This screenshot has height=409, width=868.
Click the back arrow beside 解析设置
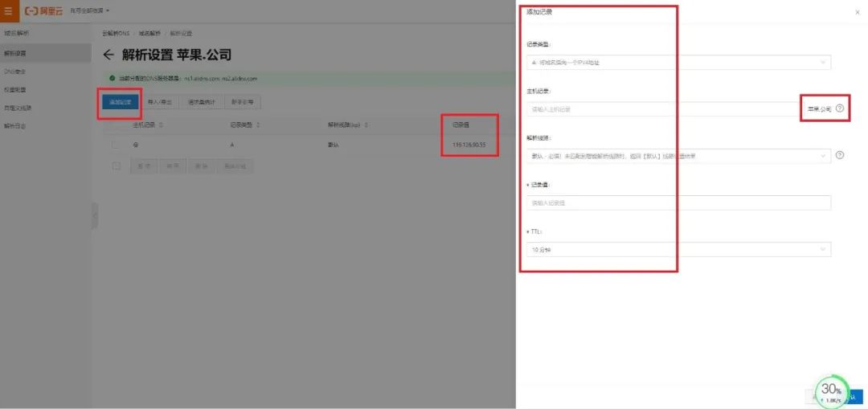coord(109,55)
